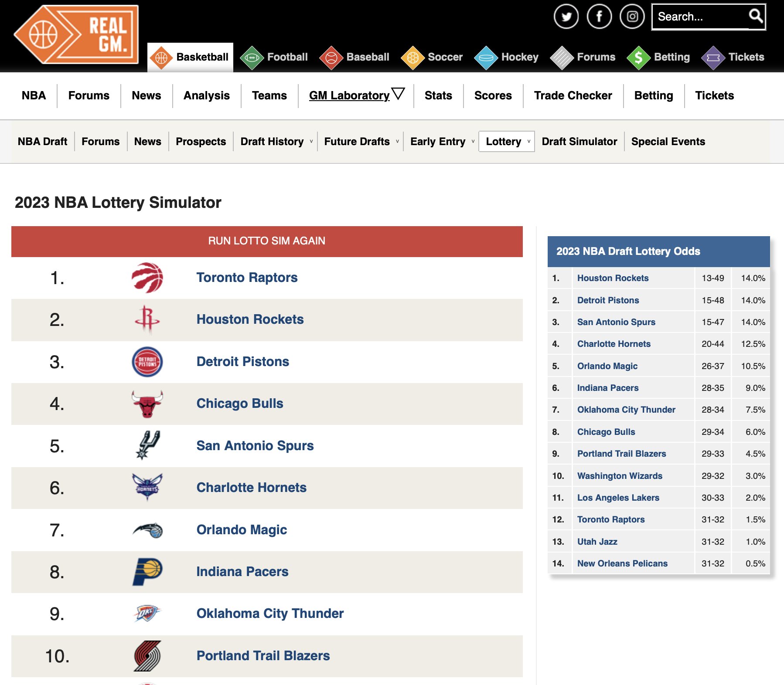Click the Toronto Raptors logo
Image resolution: width=784 pixels, height=685 pixels.
pos(147,278)
